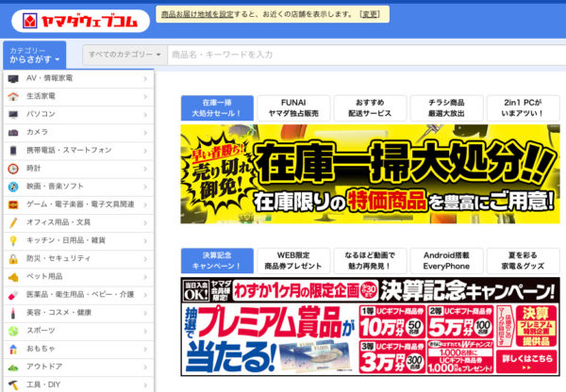Image resolution: width=566 pixels, height=392 pixels.
Task: Click the 在庫一掃大処分 sale banner
Action: click(x=370, y=174)
